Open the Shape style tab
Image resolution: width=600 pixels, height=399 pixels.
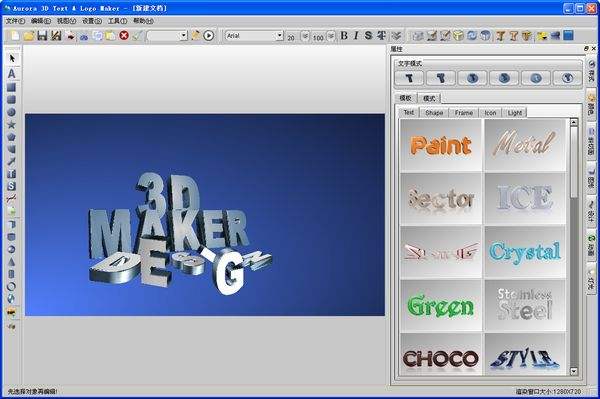tap(434, 113)
